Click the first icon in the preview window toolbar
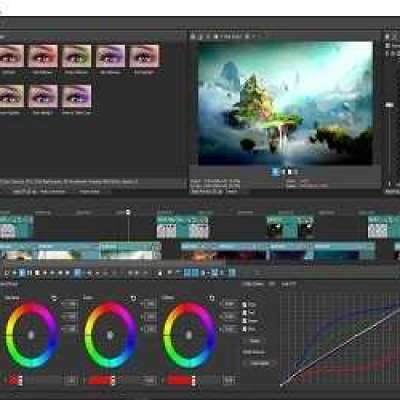Viewport: 400px width, 400px height. 193,36
